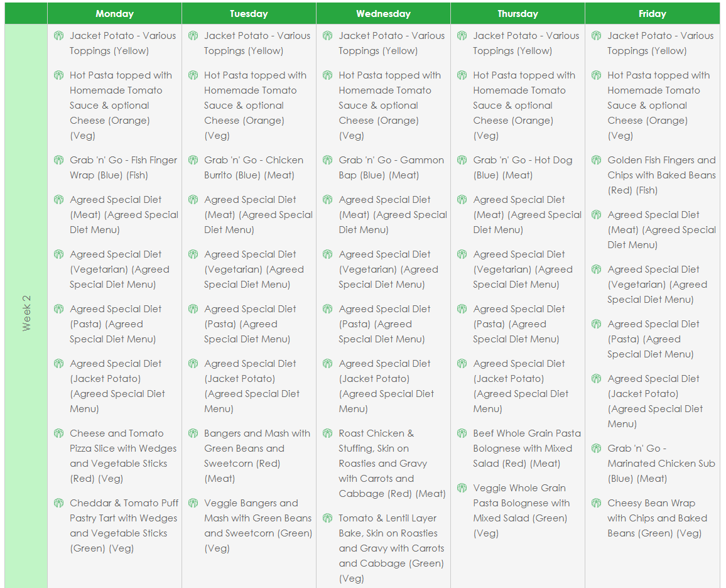This screenshot has width=726, height=588.
Task: Click the icon beside Monday's Fish Finger Wrap
Action: pos(58,160)
